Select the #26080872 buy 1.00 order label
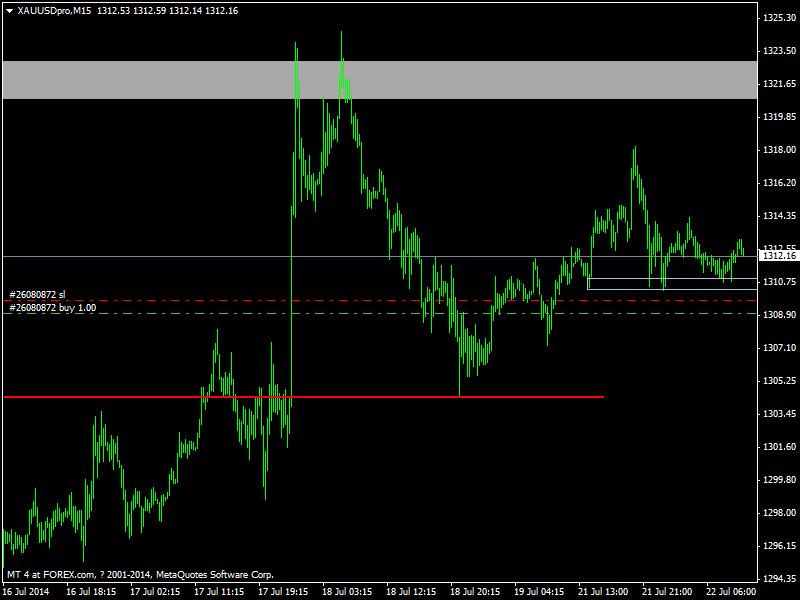The image size is (800, 600). pyautogui.click(x=53, y=308)
